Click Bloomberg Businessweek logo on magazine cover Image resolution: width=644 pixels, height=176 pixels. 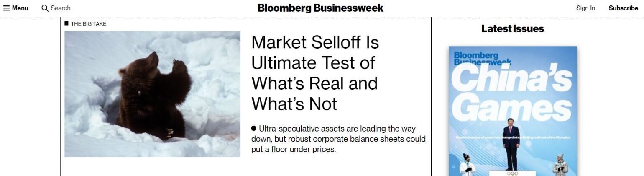[x=482, y=59]
